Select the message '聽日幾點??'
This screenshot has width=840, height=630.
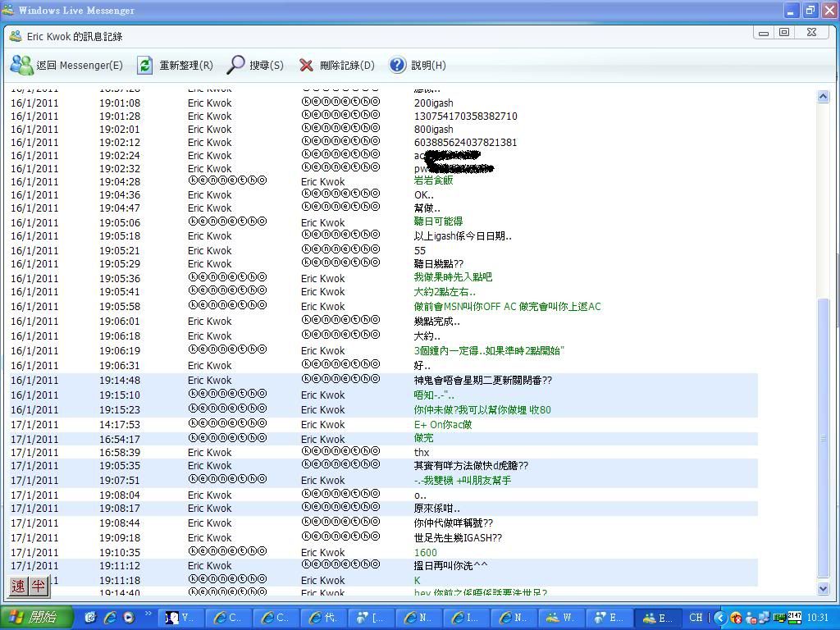439,263
